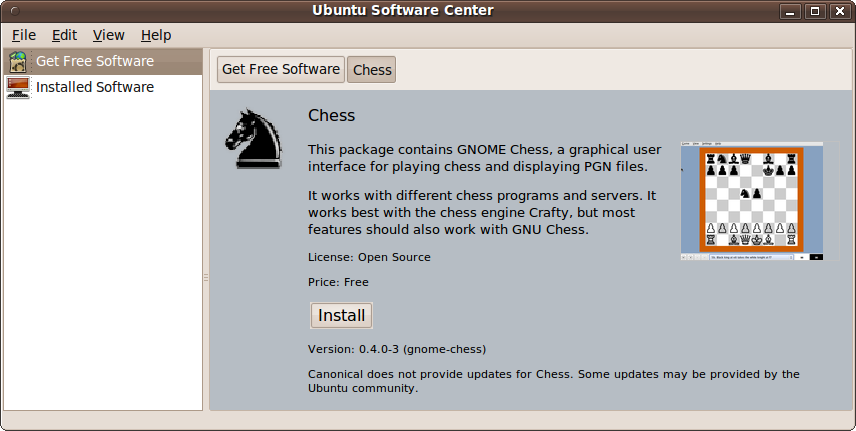Open window menu icon in title bar corner
This screenshot has height=431, width=856.
[x=13, y=11]
